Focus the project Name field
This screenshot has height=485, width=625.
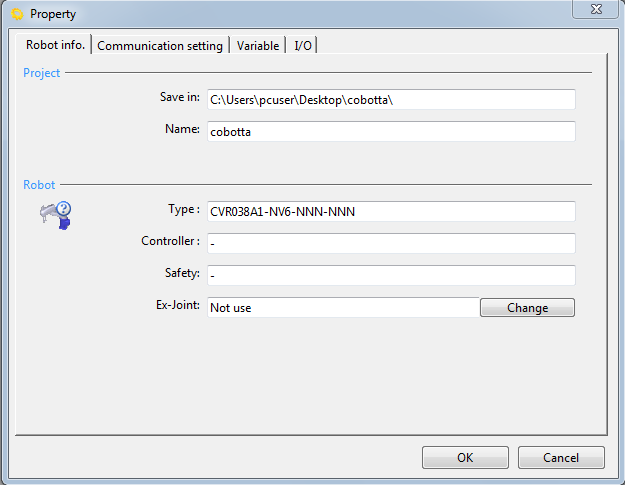coord(390,132)
